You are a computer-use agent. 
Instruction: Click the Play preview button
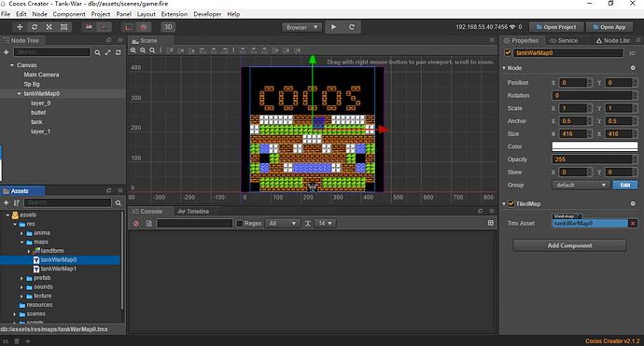(x=334, y=27)
